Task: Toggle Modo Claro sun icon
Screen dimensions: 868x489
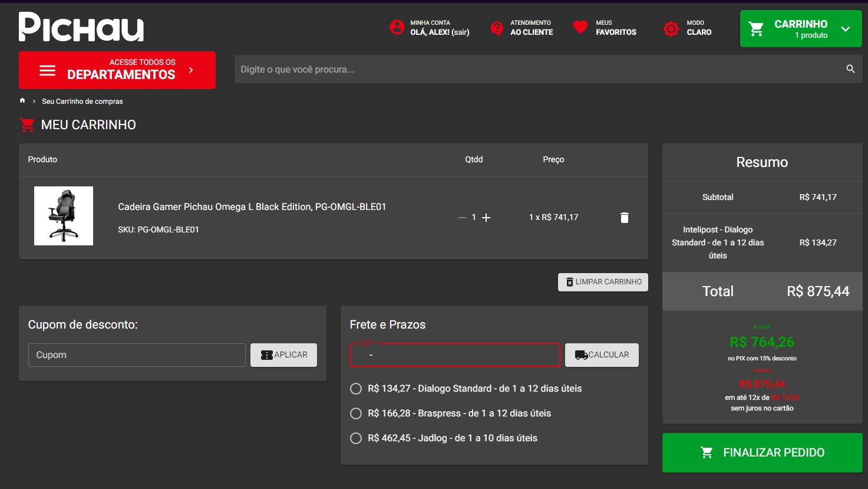Action: 671,28
